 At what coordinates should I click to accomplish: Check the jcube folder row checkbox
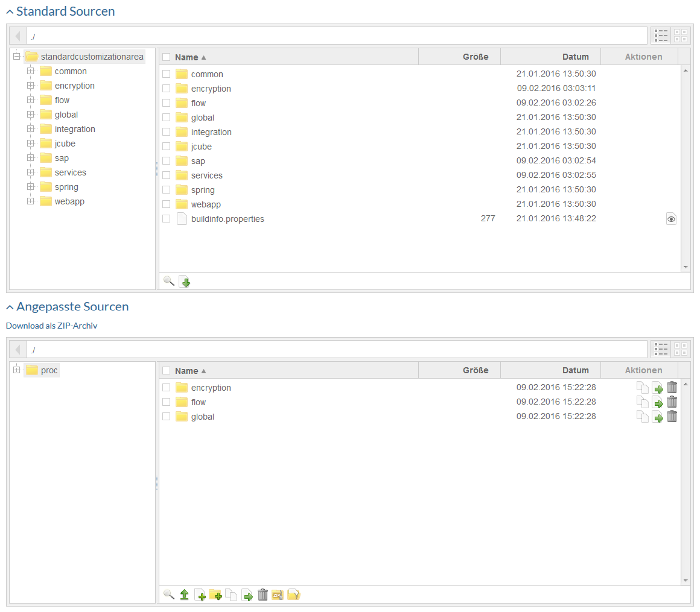pos(167,147)
